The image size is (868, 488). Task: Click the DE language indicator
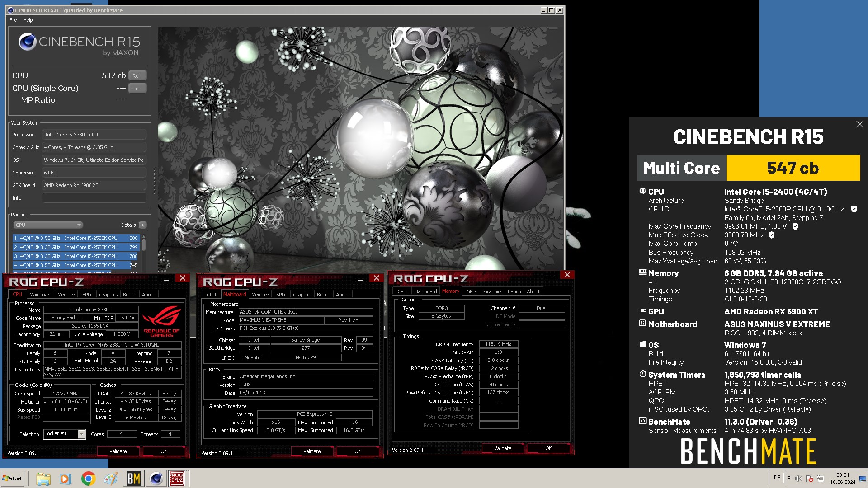[x=777, y=478]
